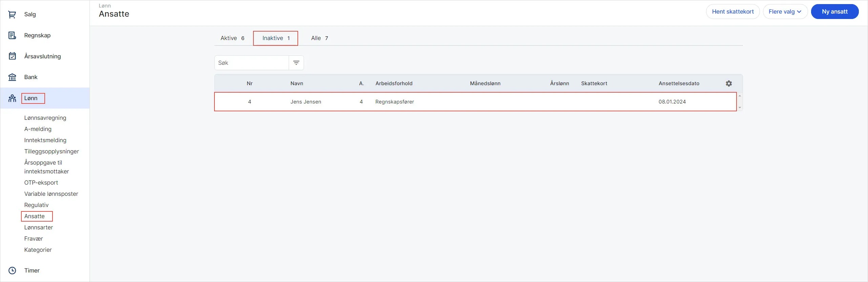Switch to the Inaktive tab
The height and width of the screenshot is (282, 868).
(x=276, y=38)
